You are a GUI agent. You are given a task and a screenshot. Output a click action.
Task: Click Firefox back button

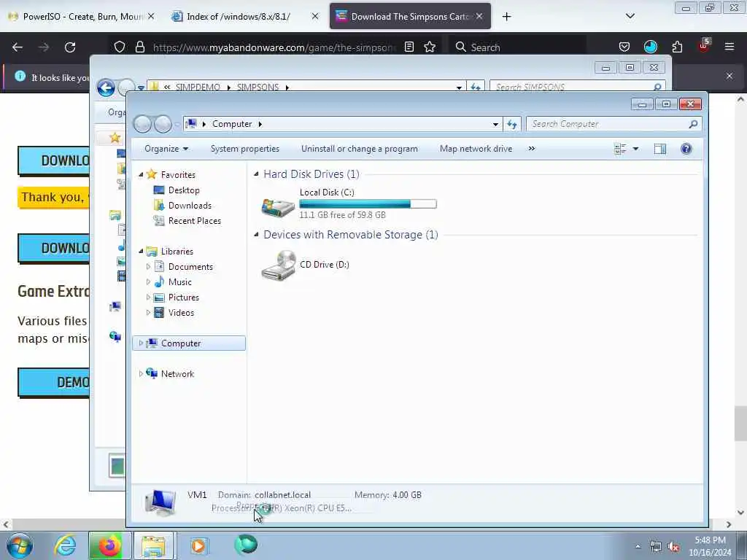pyautogui.click(x=18, y=47)
